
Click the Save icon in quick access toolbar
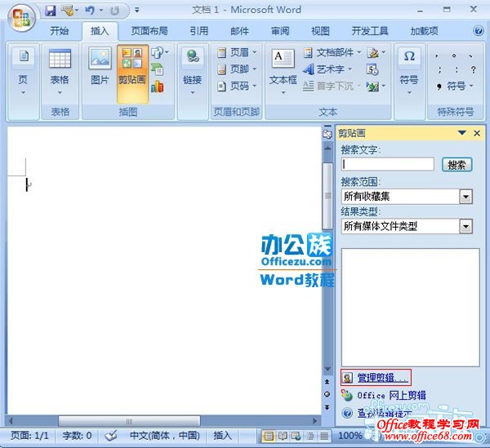click(51, 11)
